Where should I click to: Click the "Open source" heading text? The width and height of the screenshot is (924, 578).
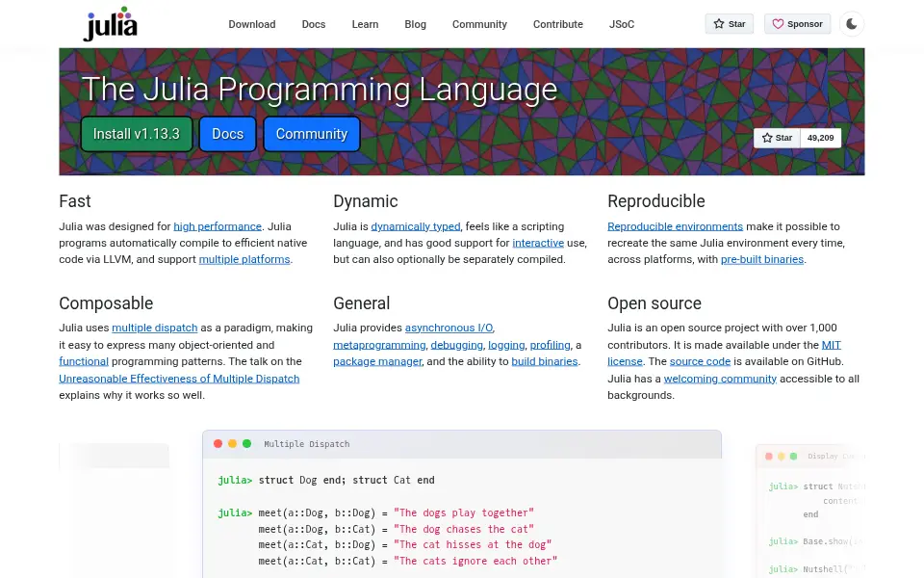[x=654, y=303]
